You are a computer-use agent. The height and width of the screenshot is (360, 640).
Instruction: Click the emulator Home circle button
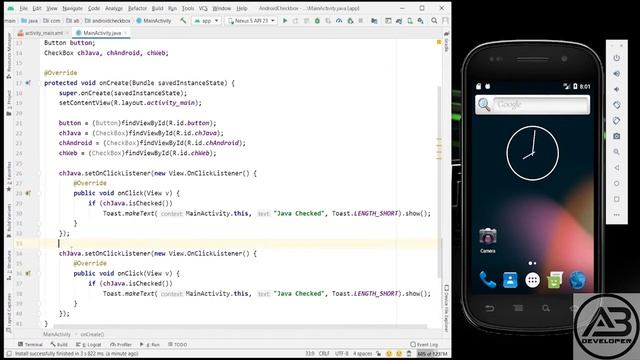(x=616, y=183)
